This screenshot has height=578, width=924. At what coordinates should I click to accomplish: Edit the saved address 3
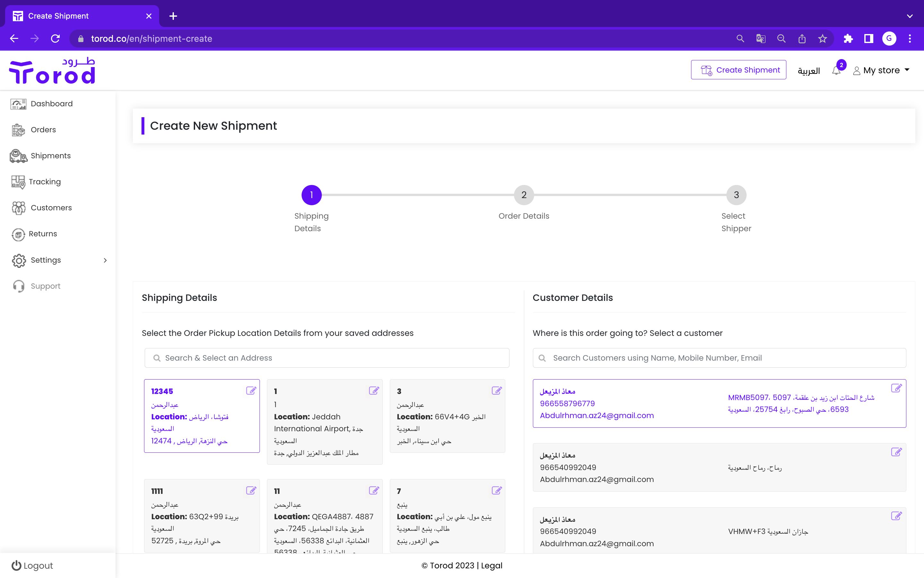[496, 391]
